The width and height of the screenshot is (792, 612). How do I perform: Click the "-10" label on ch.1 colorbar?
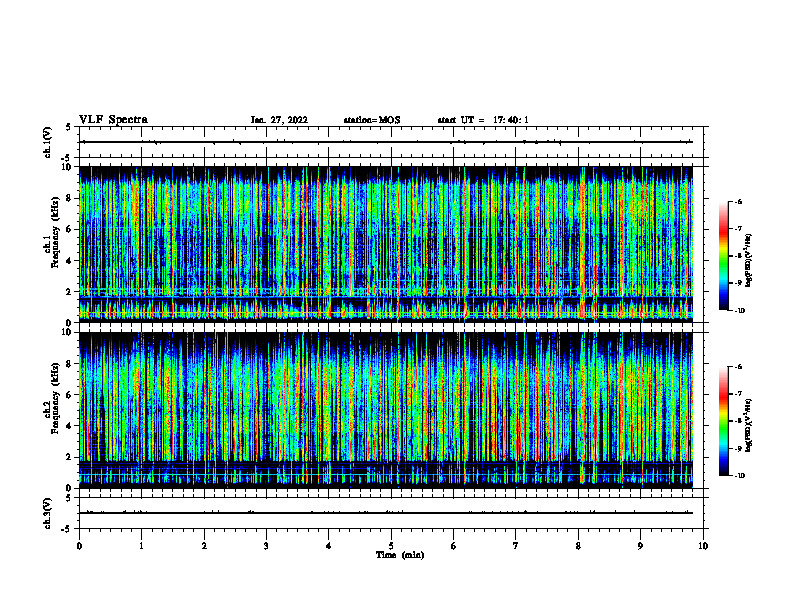point(739,311)
